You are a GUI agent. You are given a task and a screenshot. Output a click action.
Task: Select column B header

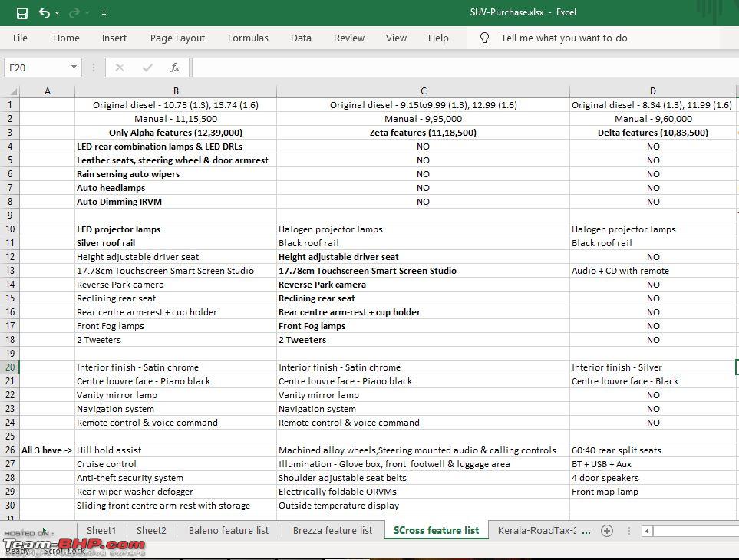(x=176, y=91)
